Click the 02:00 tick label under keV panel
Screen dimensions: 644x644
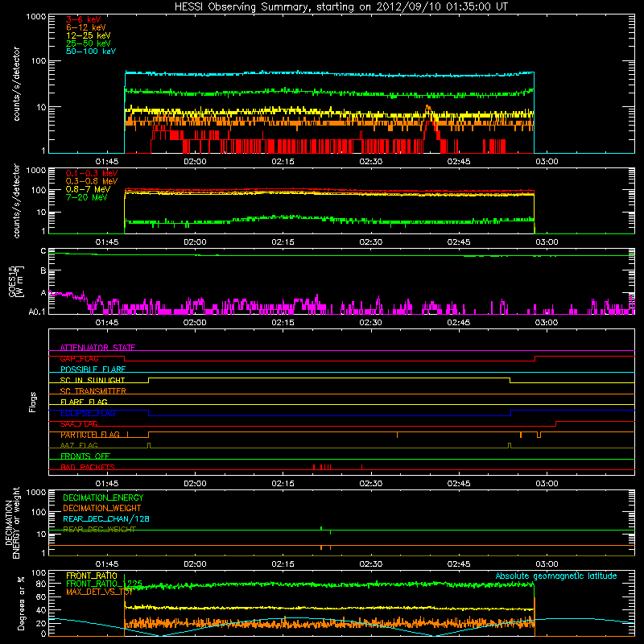(x=195, y=162)
